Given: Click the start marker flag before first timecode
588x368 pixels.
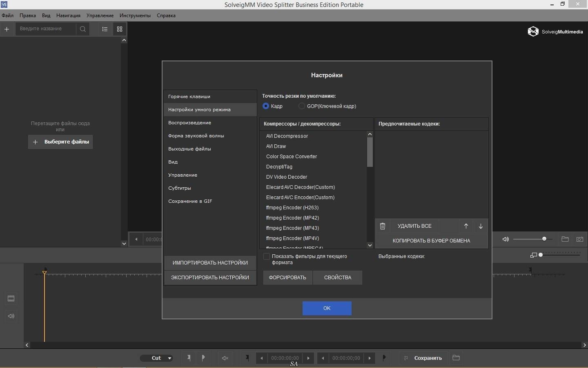Looking at the screenshot, I should pos(247,358).
